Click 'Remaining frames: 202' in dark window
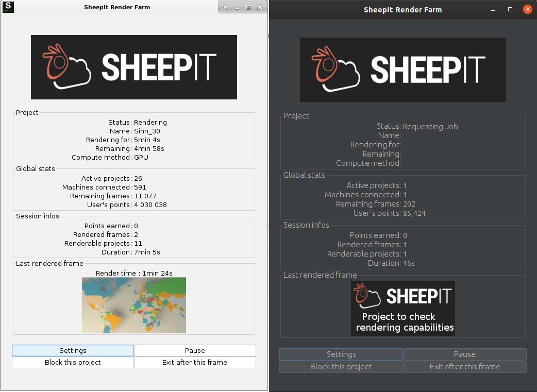The image size is (537, 392). coord(375,204)
